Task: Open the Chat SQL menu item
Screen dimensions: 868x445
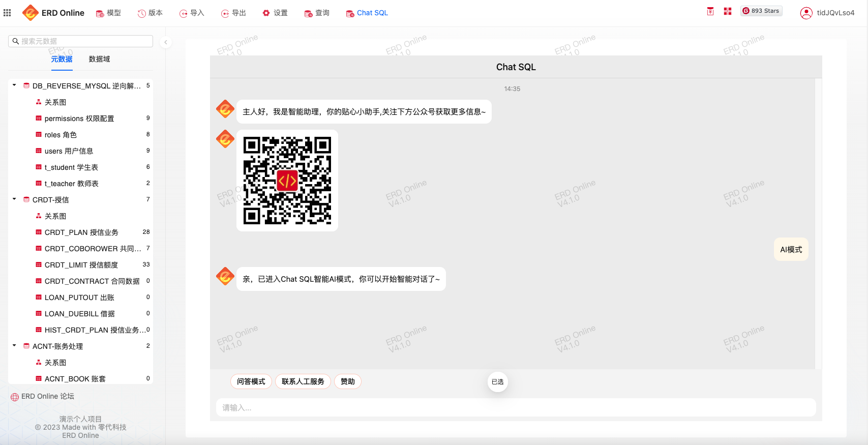Action: [x=367, y=13]
